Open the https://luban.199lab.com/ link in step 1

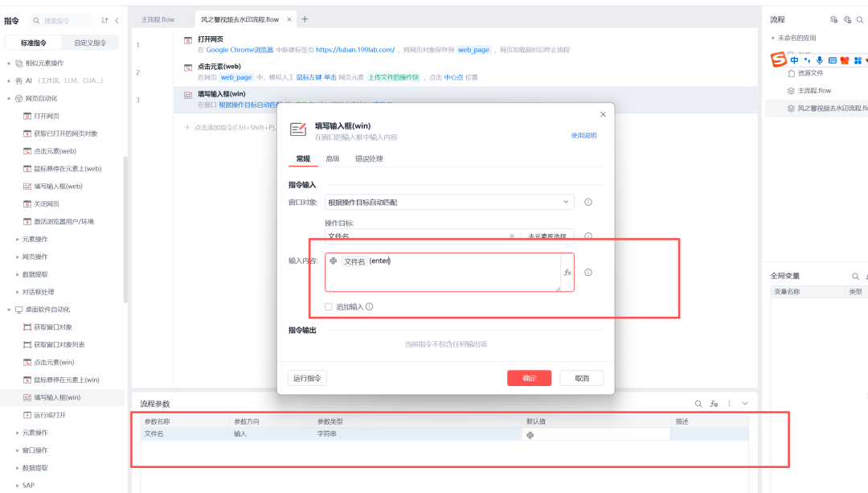click(x=355, y=50)
